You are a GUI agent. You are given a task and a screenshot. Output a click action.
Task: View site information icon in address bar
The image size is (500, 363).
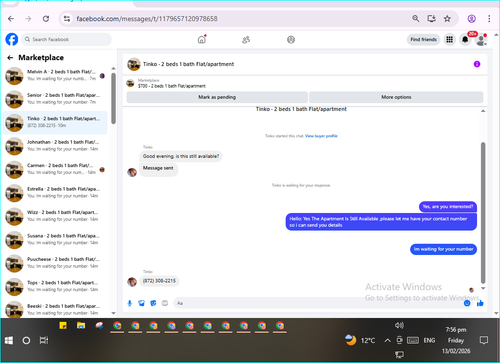pos(67,19)
